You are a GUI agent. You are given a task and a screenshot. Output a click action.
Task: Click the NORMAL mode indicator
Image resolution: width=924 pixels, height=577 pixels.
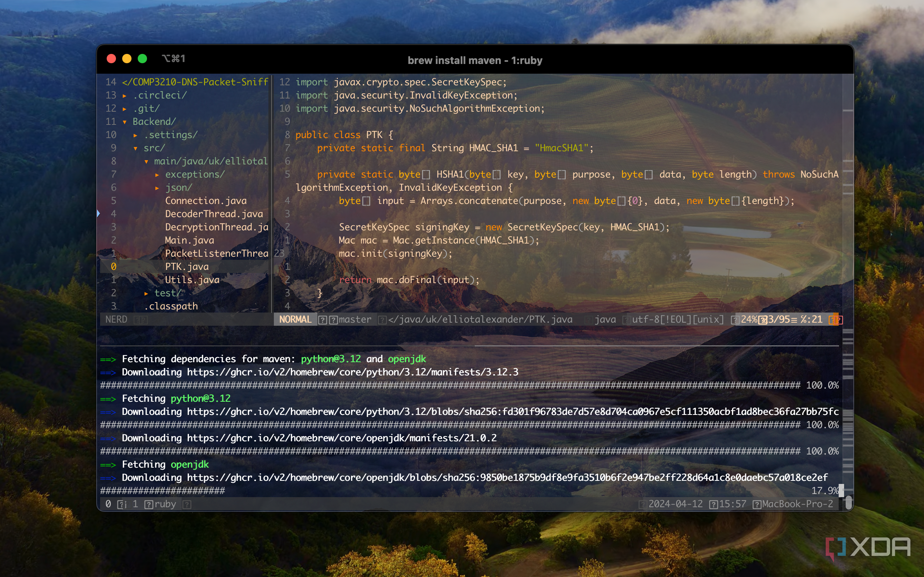(296, 319)
